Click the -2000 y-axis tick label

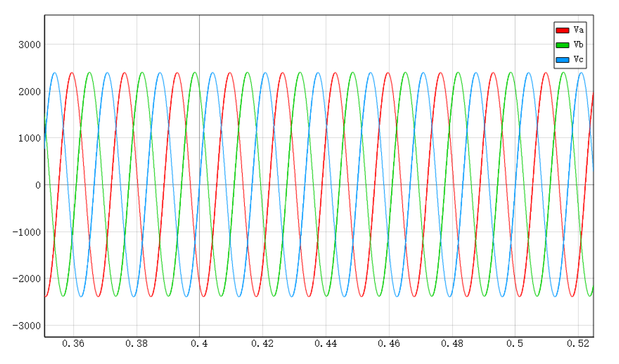tap(27, 279)
